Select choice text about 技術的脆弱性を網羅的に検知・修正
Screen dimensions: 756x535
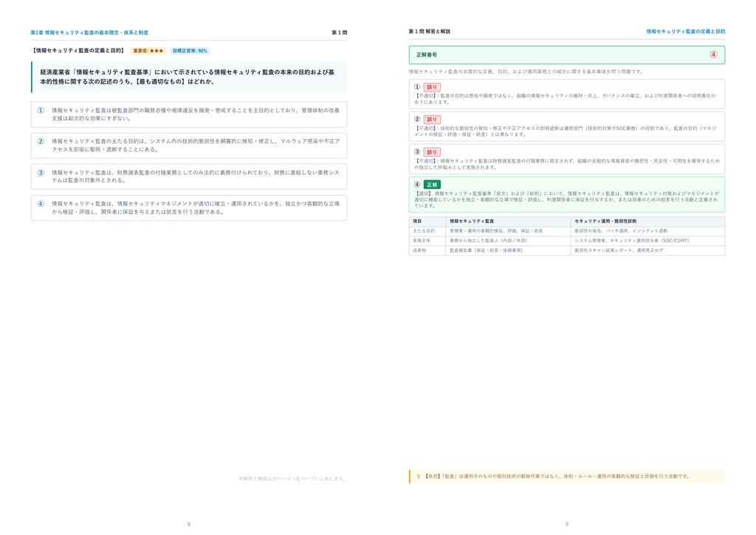(195, 146)
